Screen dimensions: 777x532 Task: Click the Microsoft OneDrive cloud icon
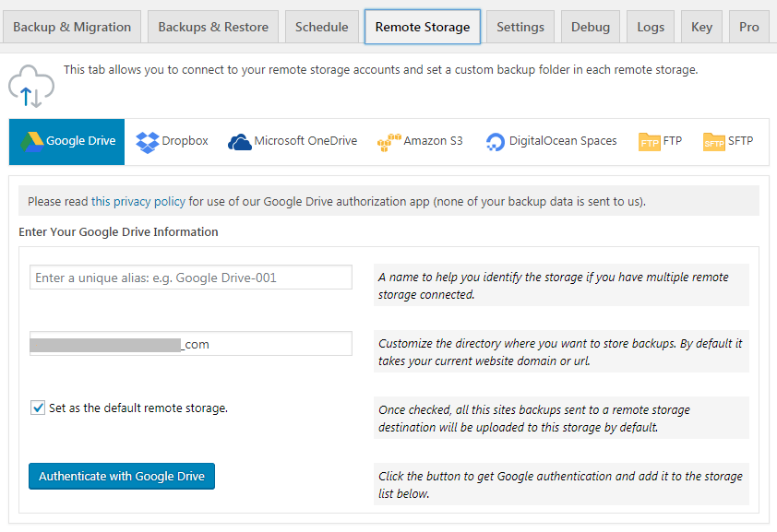point(239,142)
